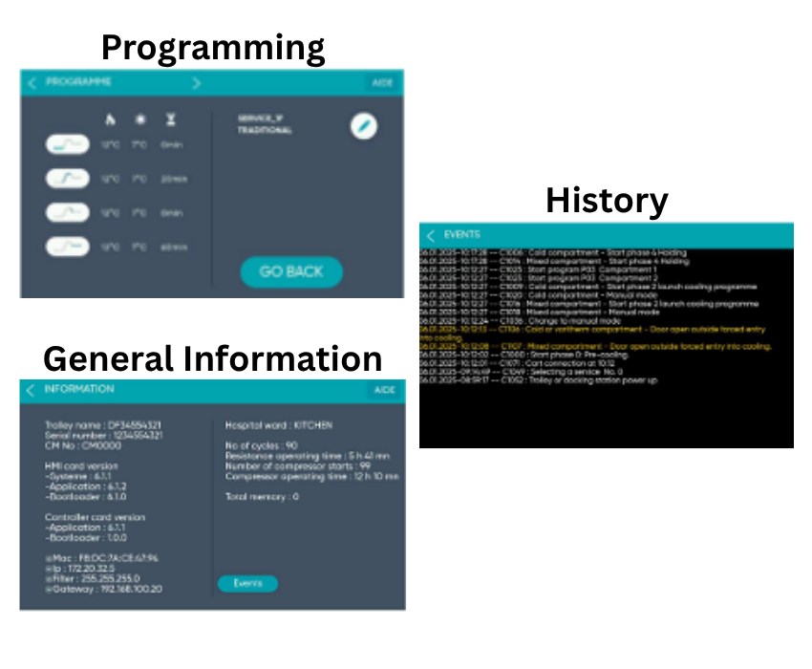Select the No of cycles line
The image size is (812, 669).
[261, 445]
